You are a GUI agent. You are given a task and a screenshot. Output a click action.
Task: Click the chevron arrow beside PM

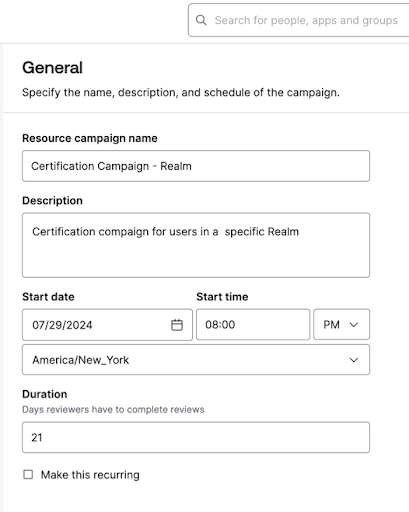[354, 325]
